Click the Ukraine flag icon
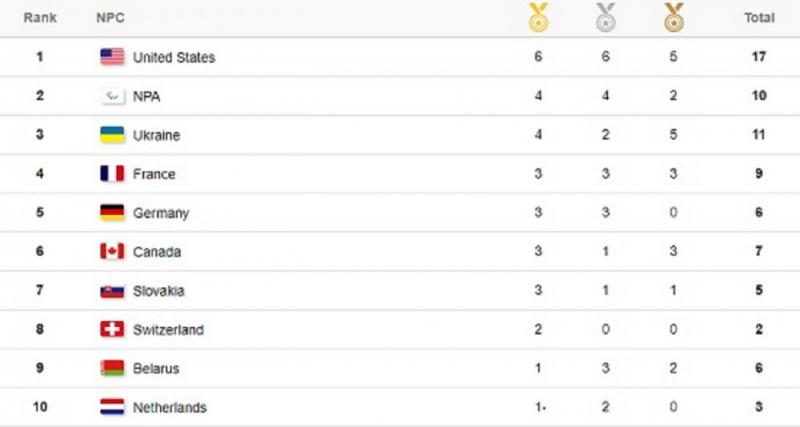 (x=112, y=135)
